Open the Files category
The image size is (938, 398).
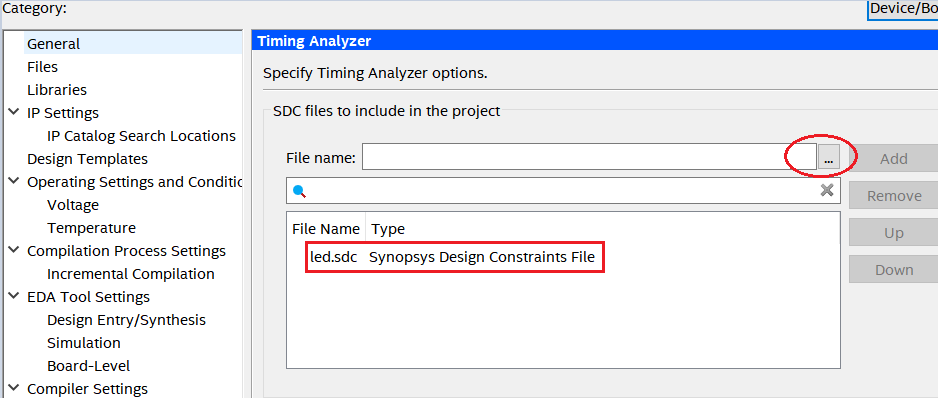click(x=42, y=66)
